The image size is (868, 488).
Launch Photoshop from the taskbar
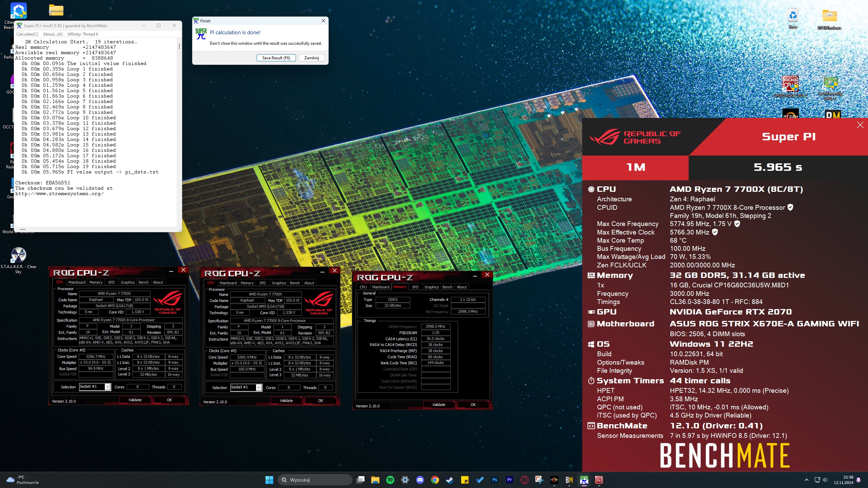coord(494,480)
